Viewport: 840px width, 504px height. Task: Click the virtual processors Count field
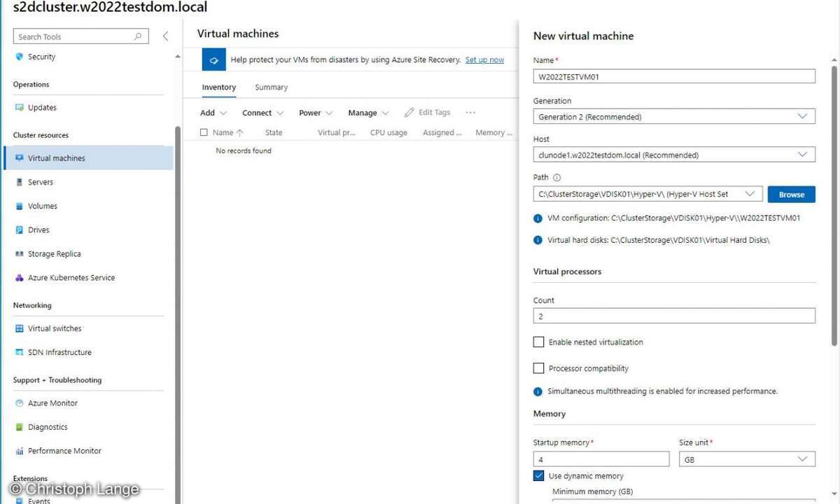point(673,316)
